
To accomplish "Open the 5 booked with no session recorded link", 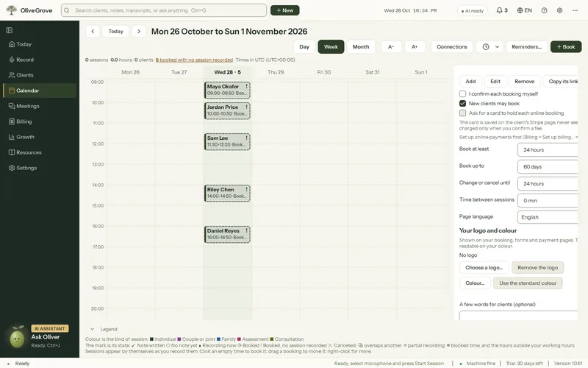I will pos(194,60).
